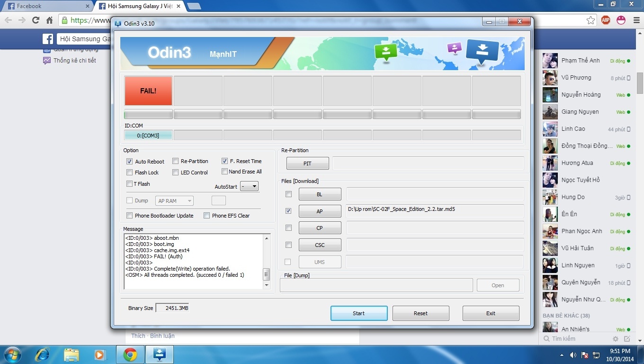644x364 pixels.
Task: Check Nand Erase All option
Action: click(x=224, y=172)
